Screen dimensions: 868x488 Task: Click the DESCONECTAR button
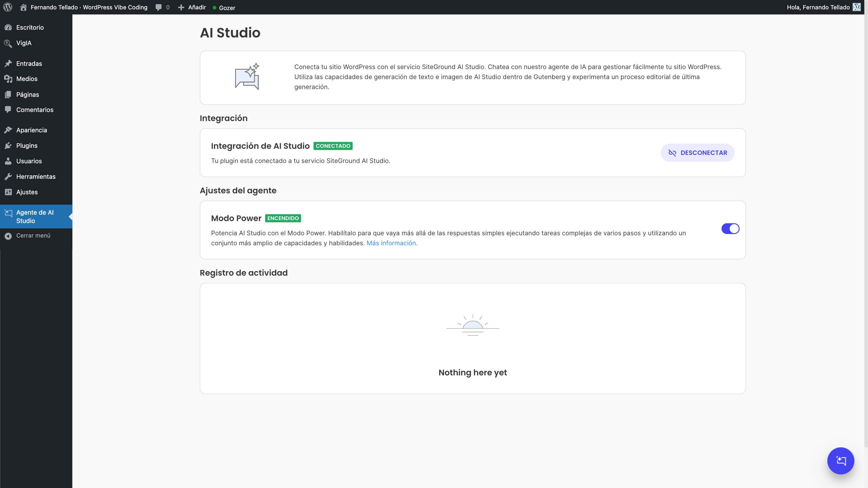pyautogui.click(x=697, y=153)
